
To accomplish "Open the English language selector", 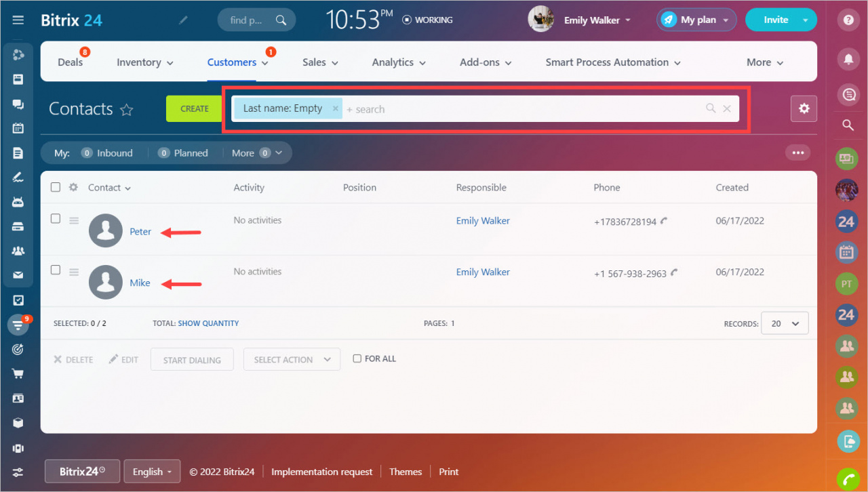I will [152, 472].
